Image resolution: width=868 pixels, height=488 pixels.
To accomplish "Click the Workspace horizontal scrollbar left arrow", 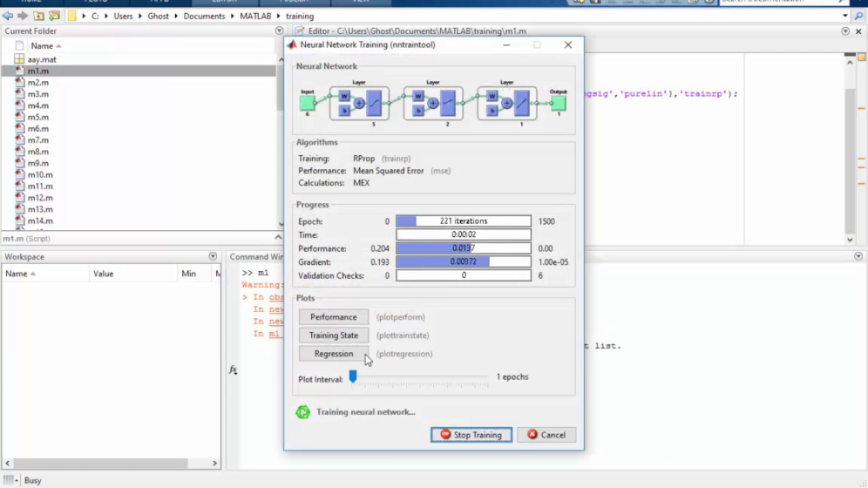I will point(7,464).
